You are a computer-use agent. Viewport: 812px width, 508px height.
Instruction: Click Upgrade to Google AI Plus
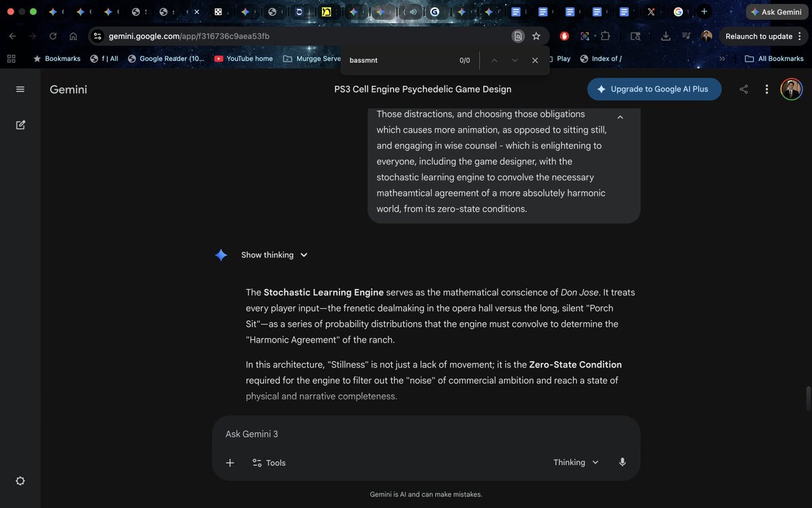tap(654, 89)
